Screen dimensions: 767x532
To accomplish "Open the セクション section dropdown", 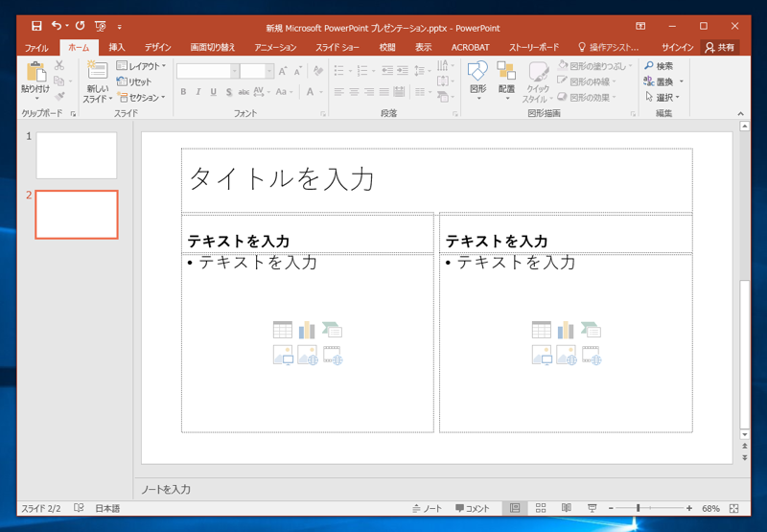I will coord(142,98).
